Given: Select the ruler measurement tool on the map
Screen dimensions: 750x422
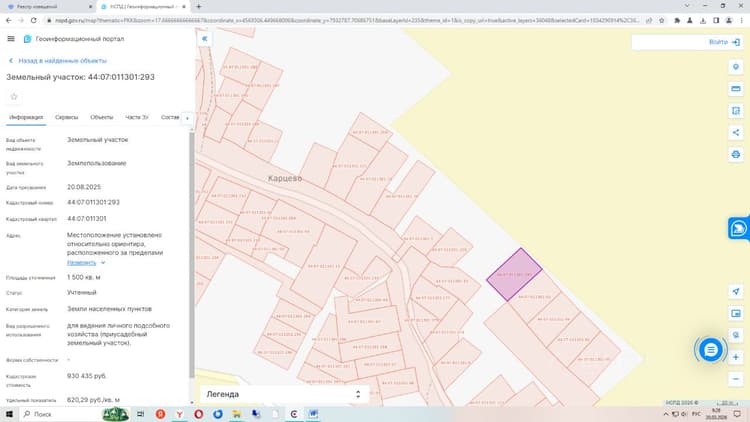Looking at the screenshot, I should tap(736, 89).
